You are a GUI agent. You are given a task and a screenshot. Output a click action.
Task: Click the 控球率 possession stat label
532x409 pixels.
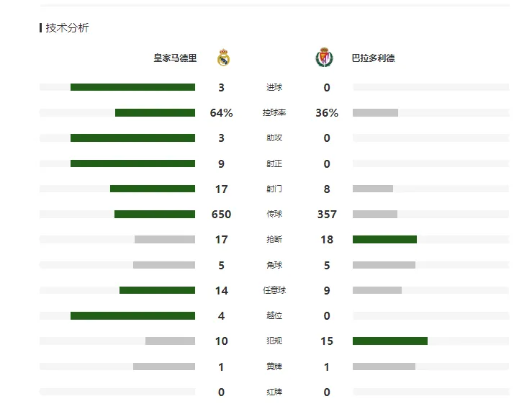[274, 112]
